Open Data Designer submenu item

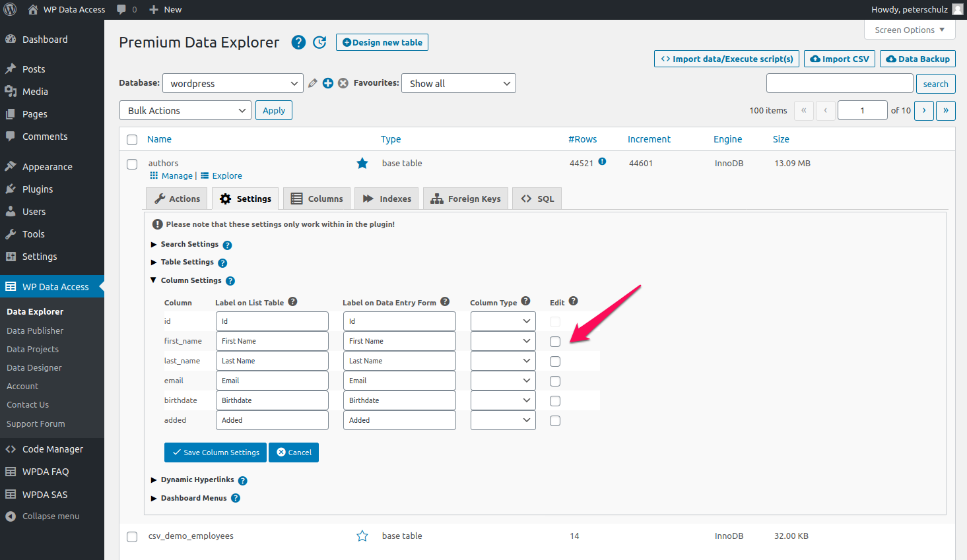point(34,367)
